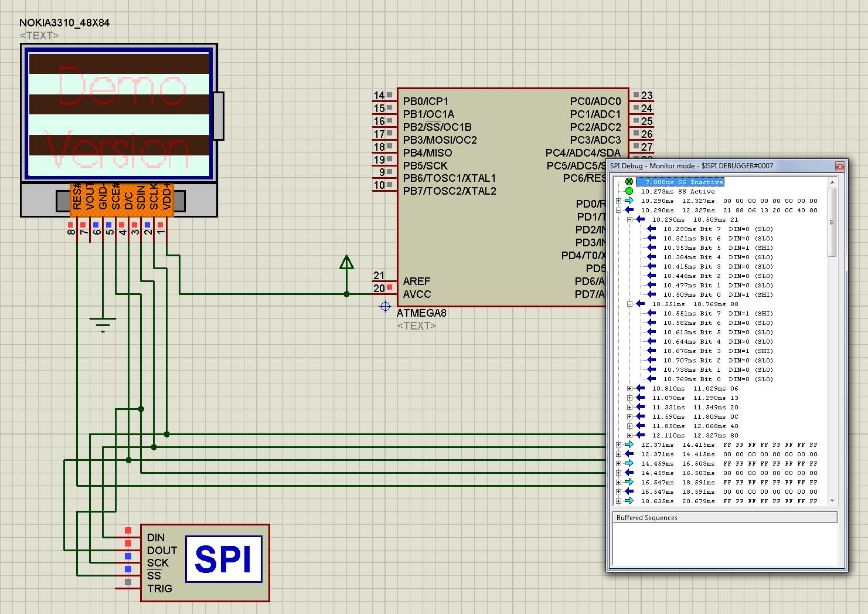The image size is (868, 614).
Task: Select row 10.415ms Bit 3 DIN=0
Action: (718, 266)
